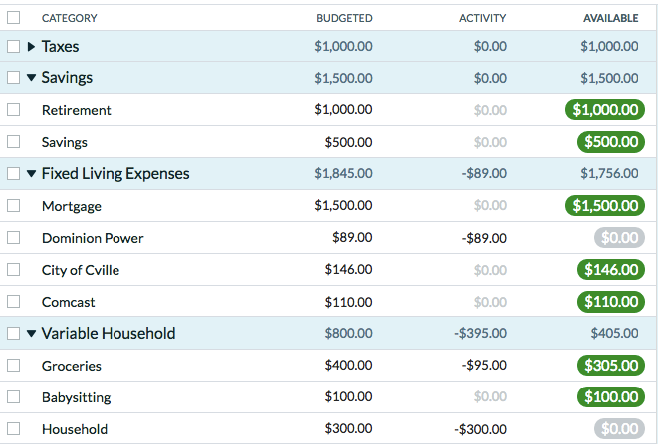Select the City of Cville category
This screenshot has height=444, width=658.
tap(82, 270)
